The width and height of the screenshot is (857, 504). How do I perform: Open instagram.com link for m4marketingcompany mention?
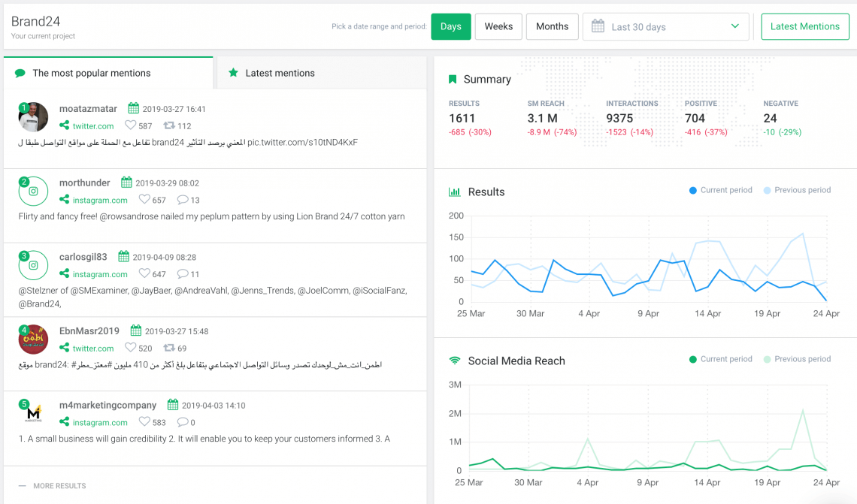pos(100,423)
